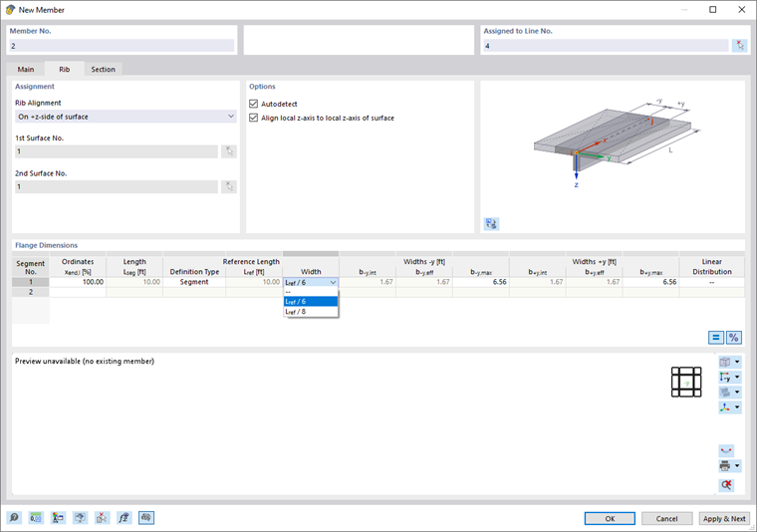The image size is (757, 532).
Task: Click the blue curve with red dots icon
Action: 726,450
